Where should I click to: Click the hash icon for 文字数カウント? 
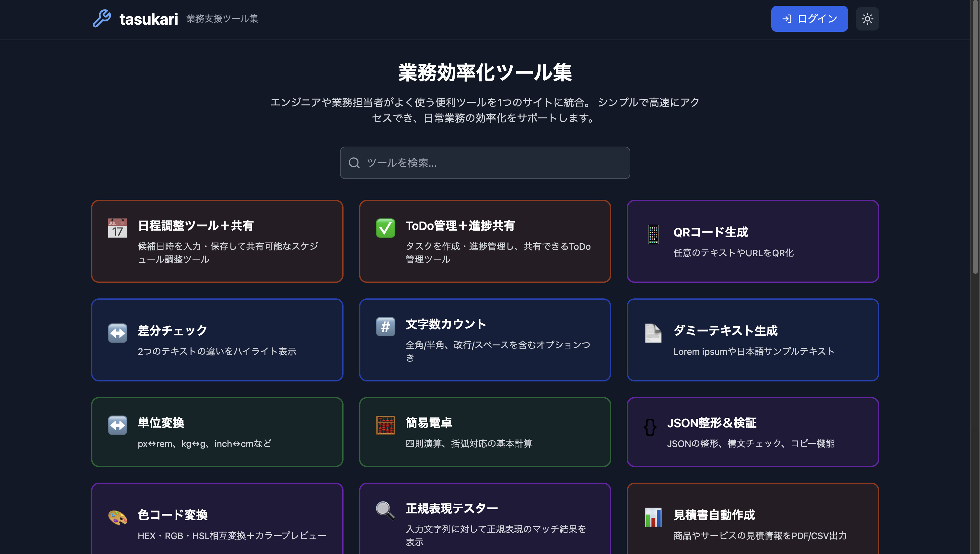(385, 327)
